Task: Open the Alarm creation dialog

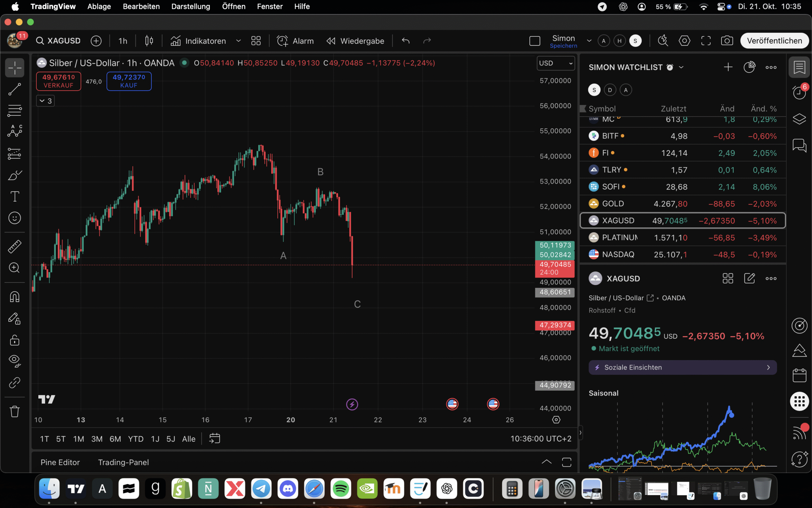Action: point(295,41)
